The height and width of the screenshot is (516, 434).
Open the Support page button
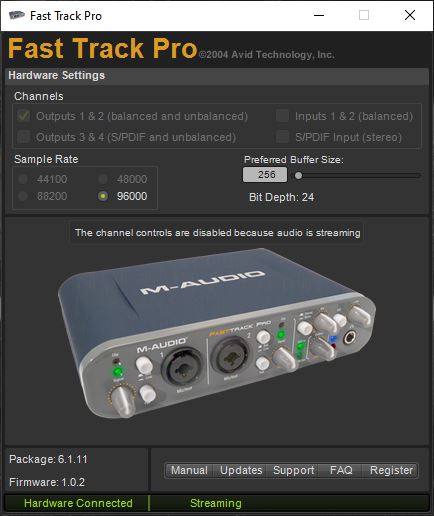[293, 470]
